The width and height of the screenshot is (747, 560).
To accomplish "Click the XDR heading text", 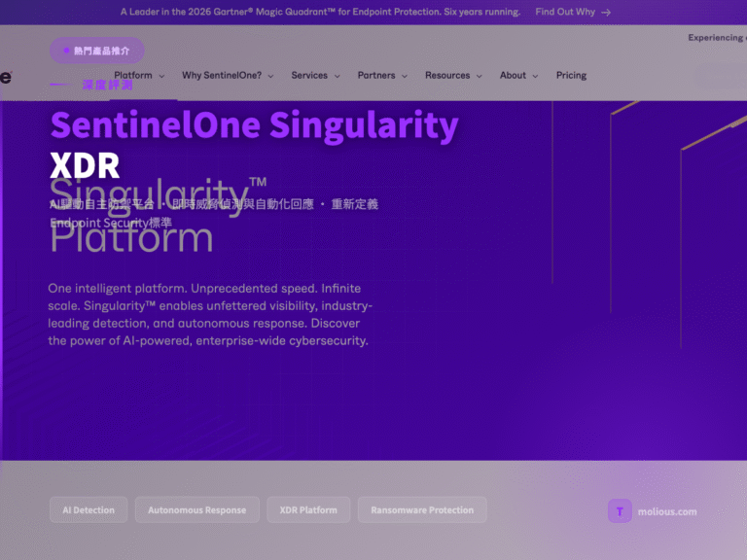I will pos(85,165).
